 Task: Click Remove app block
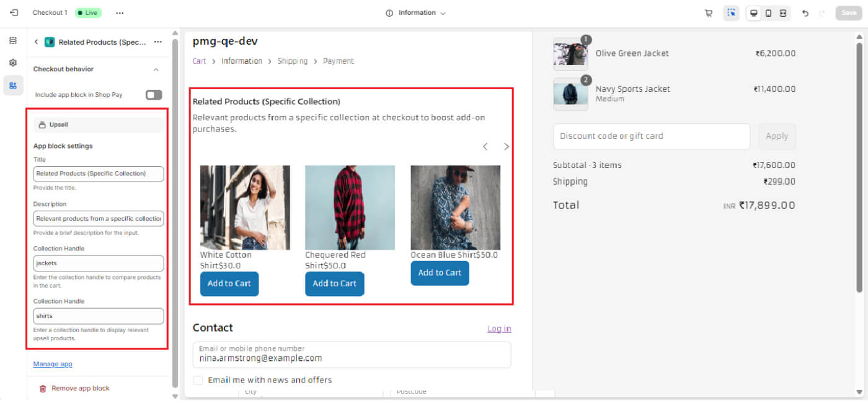point(80,388)
